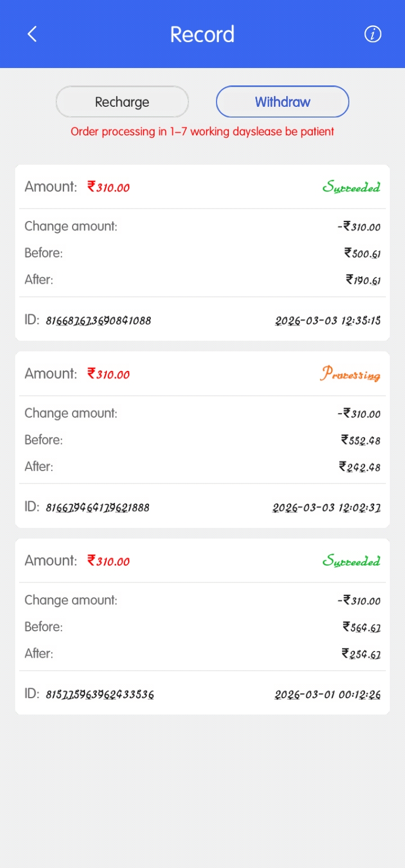Read the red order processing notice
This screenshot has height=868, width=405.
tap(202, 132)
